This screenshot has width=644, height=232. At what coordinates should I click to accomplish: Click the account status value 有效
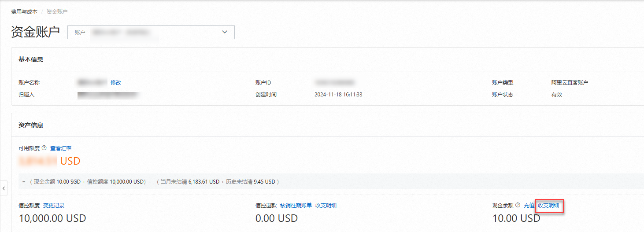[557, 95]
